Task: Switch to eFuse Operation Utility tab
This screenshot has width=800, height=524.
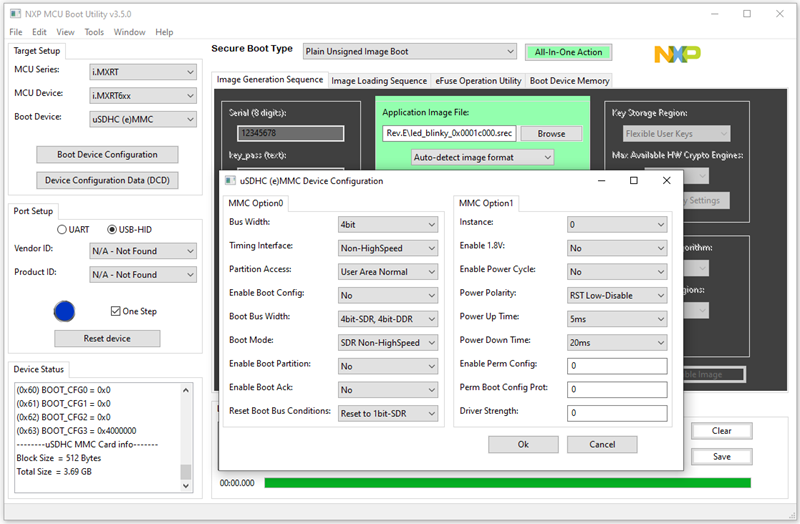Action: [x=478, y=81]
